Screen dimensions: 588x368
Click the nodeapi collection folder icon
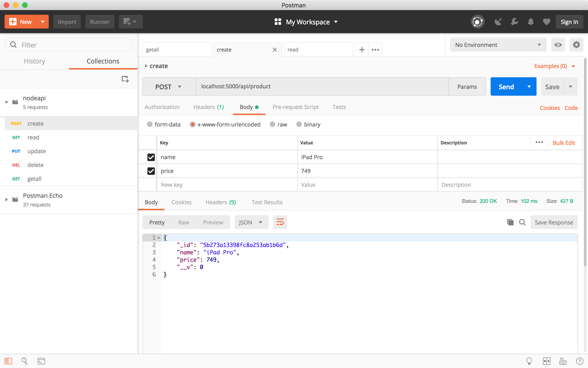tap(15, 102)
